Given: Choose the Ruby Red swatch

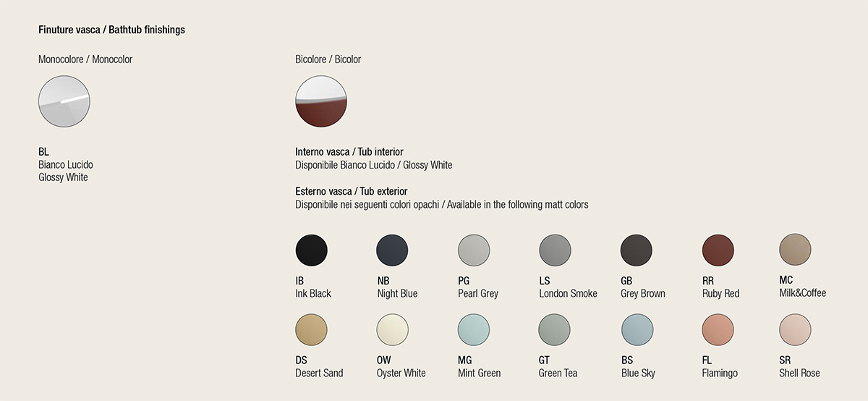Looking at the screenshot, I should [x=718, y=251].
